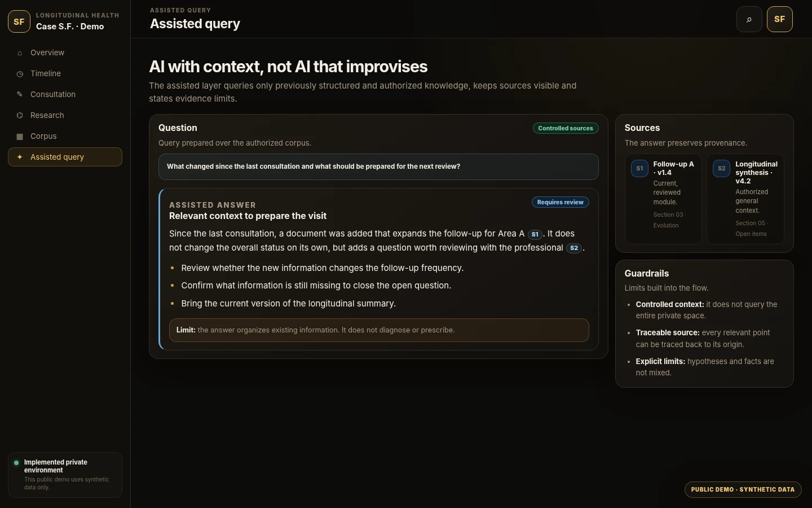The height and width of the screenshot is (508, 812).
Task: Select 'Section 05 · Open items' text
Action: [752, 229]
